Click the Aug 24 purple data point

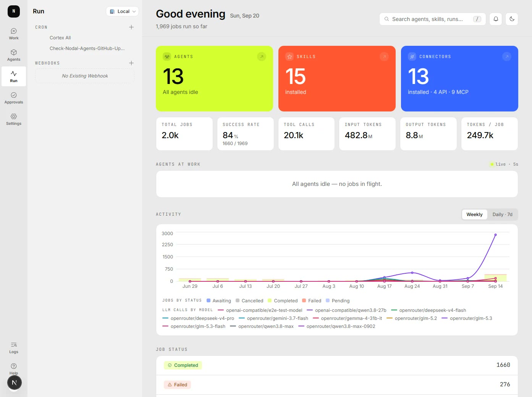click(412, 273)
